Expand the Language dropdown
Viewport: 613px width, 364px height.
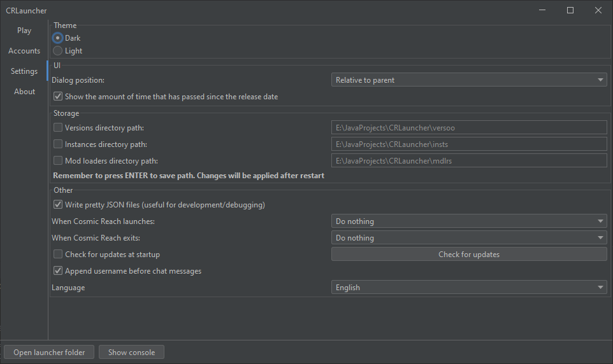[x=469, y=288]
